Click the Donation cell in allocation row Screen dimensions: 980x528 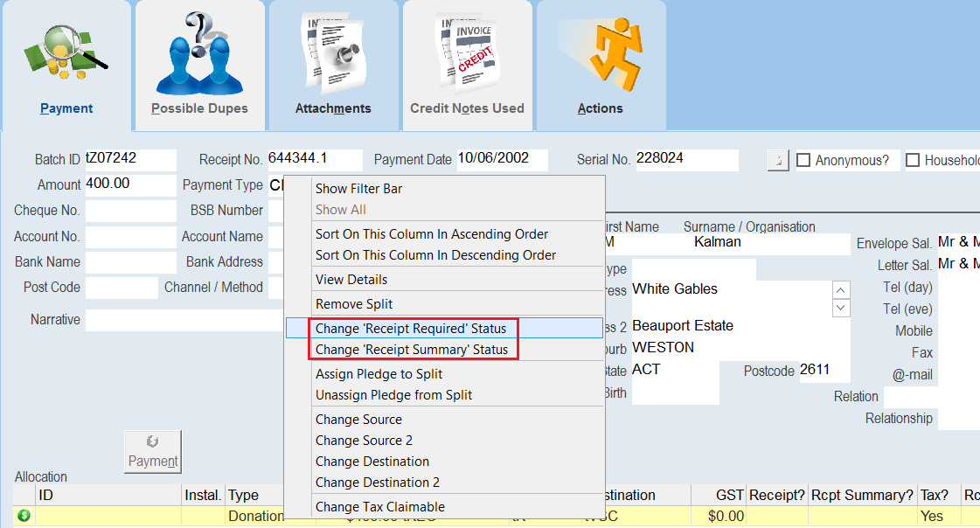(x=255, y=516)
